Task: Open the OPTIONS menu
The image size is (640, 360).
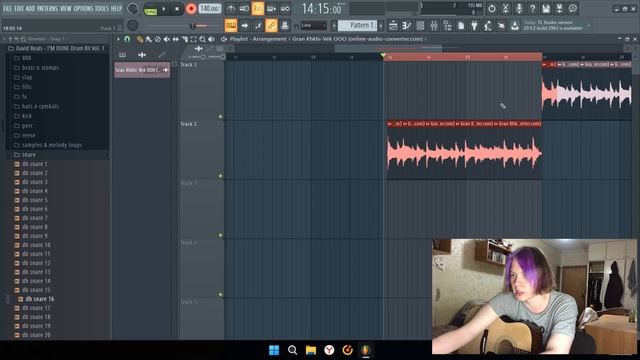Action: click(84, 9)
